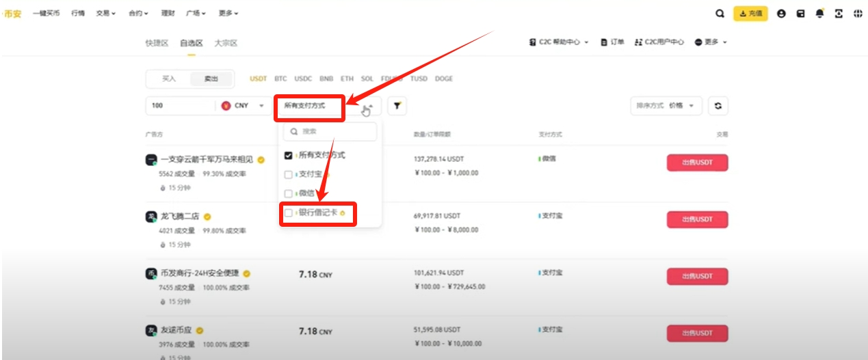Click the QR scan download icon

pos(839,13)
